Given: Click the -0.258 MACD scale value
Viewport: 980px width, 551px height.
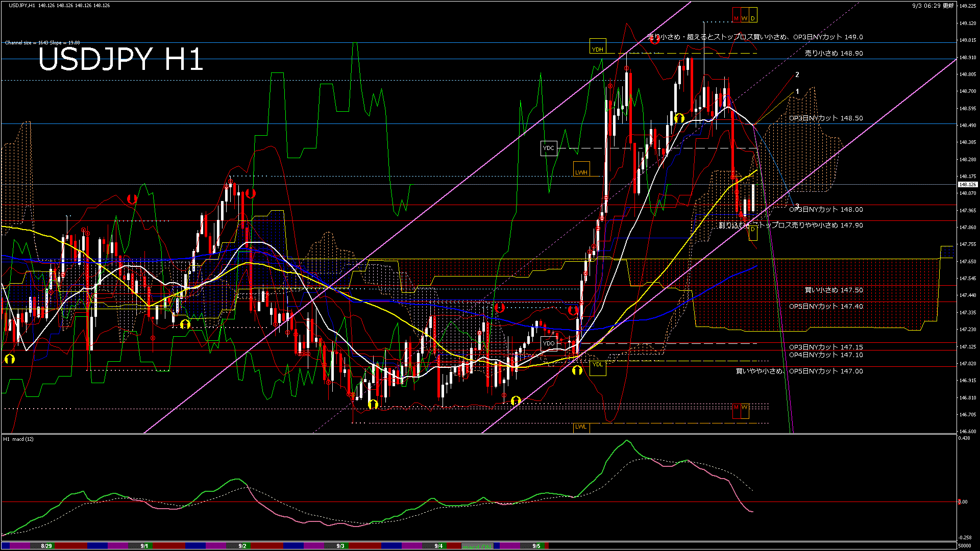Looking at the screenshot, I should coord(965,537).
